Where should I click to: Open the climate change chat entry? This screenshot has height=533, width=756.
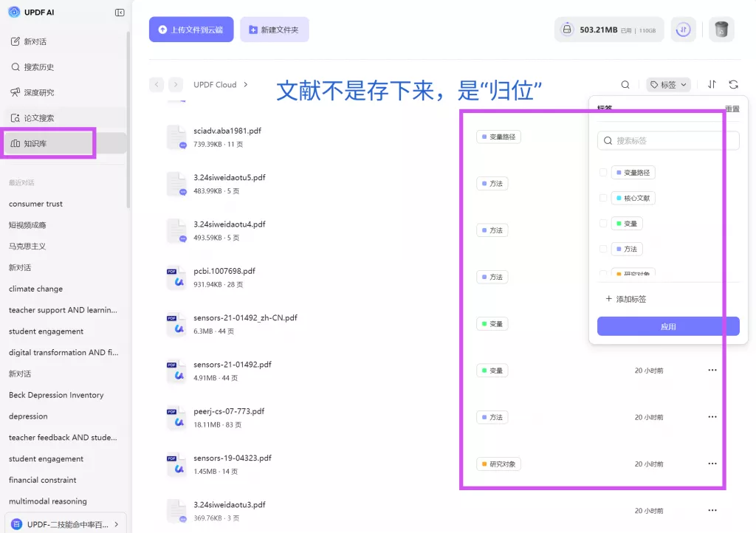click(37, 289)
